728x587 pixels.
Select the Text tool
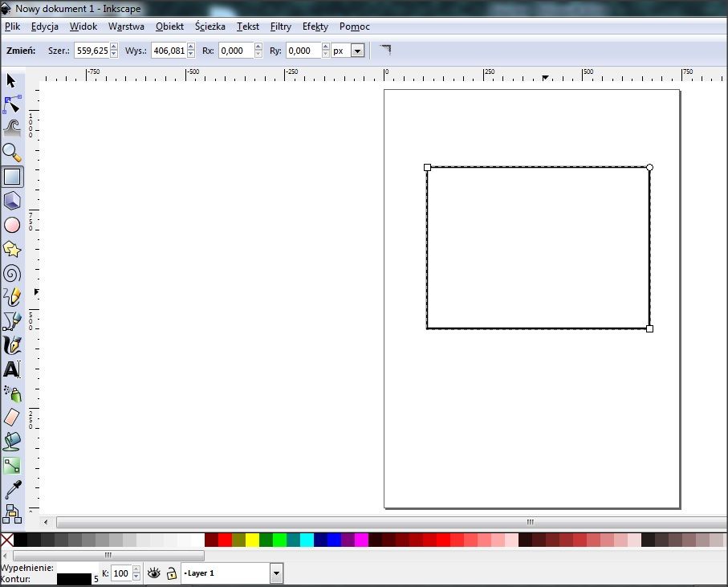pyautogui.click(x=12, y=369)
